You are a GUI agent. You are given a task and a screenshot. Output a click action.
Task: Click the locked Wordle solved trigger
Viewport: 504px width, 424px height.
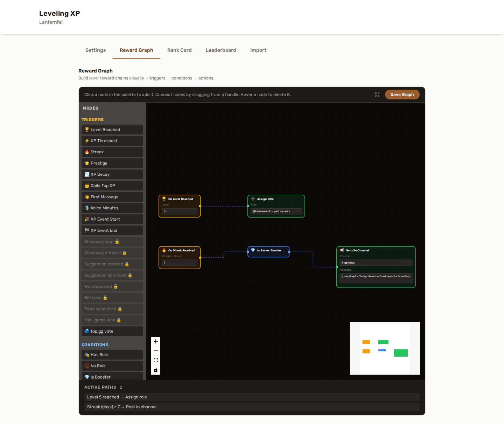click(x=112, y=286)
